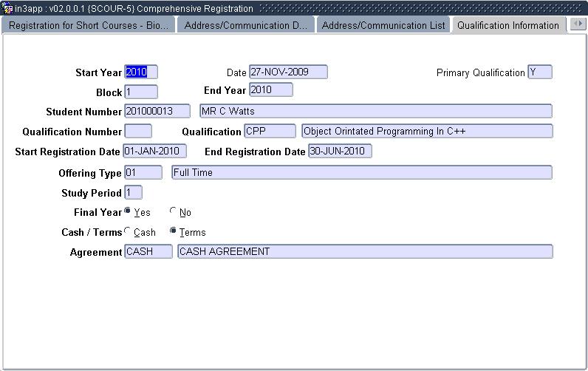Image resolution: width=588 pixels, height=371 pixels.
Task: Open the Address/Communication D... tab
Action: point(246,25)
